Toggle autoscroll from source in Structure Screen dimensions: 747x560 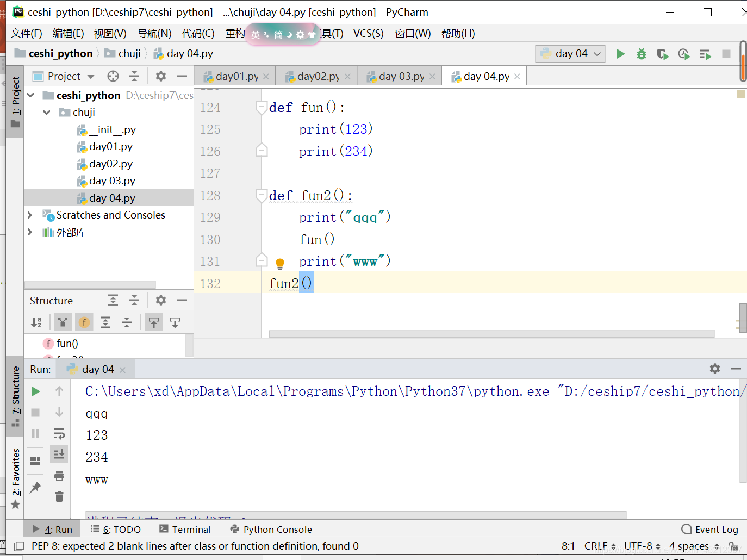click(x=175, y=322)
